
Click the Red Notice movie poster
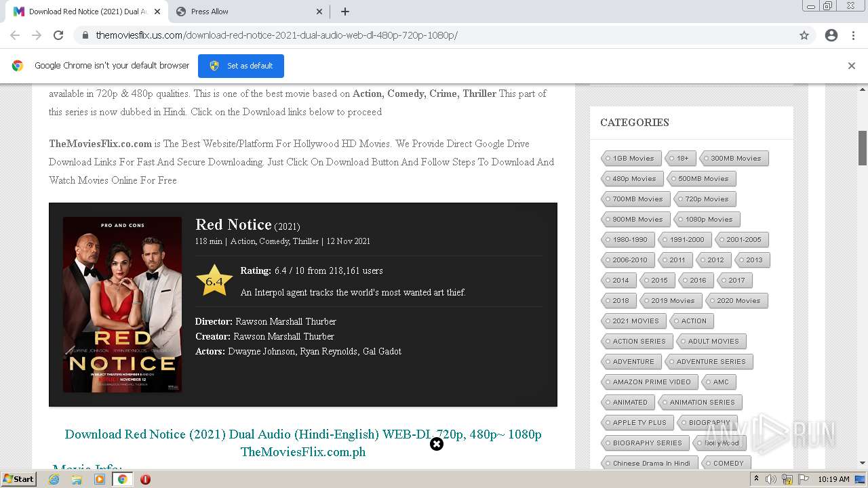pyautogui.click(x=122, y=304)
